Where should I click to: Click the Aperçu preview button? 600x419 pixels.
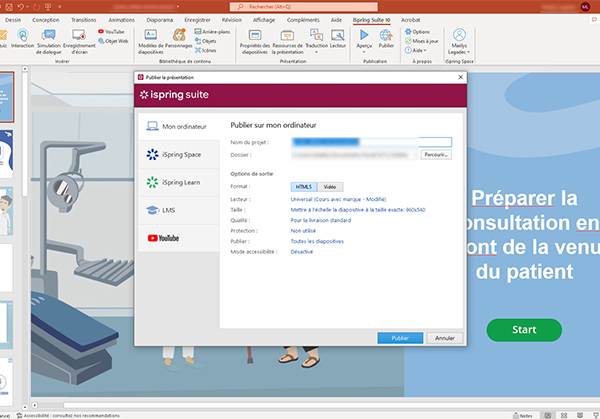[364, 39]
